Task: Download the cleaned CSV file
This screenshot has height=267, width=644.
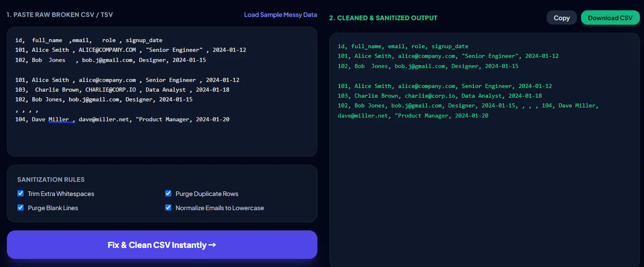Action: [610, 18]
